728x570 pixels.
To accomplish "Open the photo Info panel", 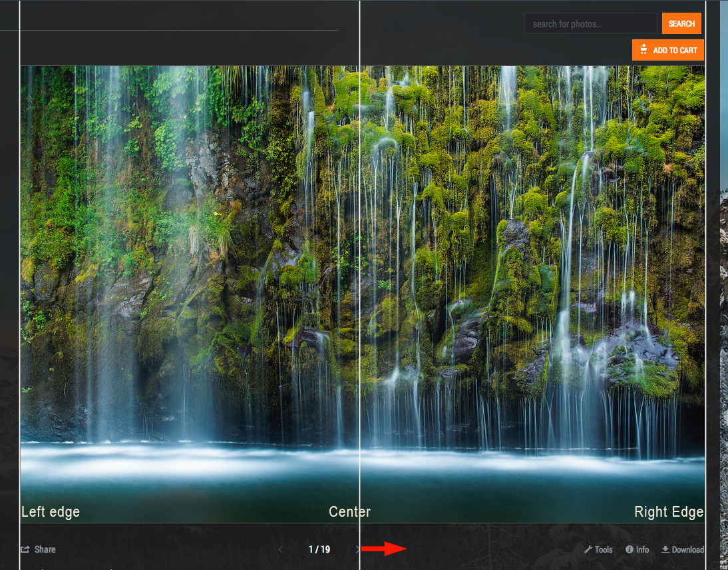I will point(637,549).
